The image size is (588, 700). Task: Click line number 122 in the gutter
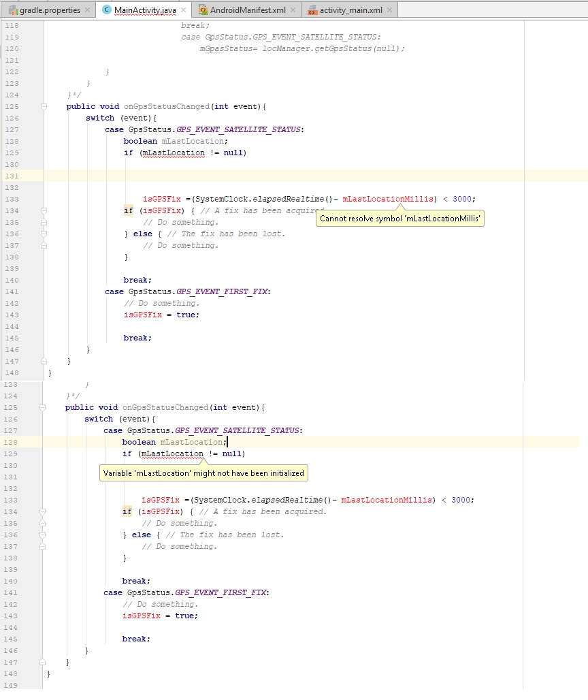click(12, 72)
